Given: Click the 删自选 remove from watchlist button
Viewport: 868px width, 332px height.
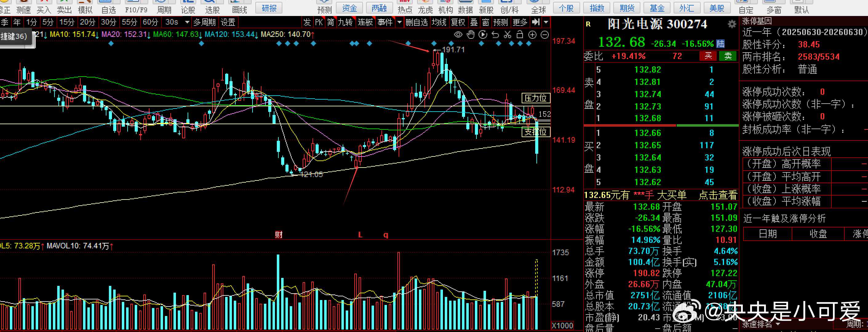Looking at the screenshot, I should 416,22.
